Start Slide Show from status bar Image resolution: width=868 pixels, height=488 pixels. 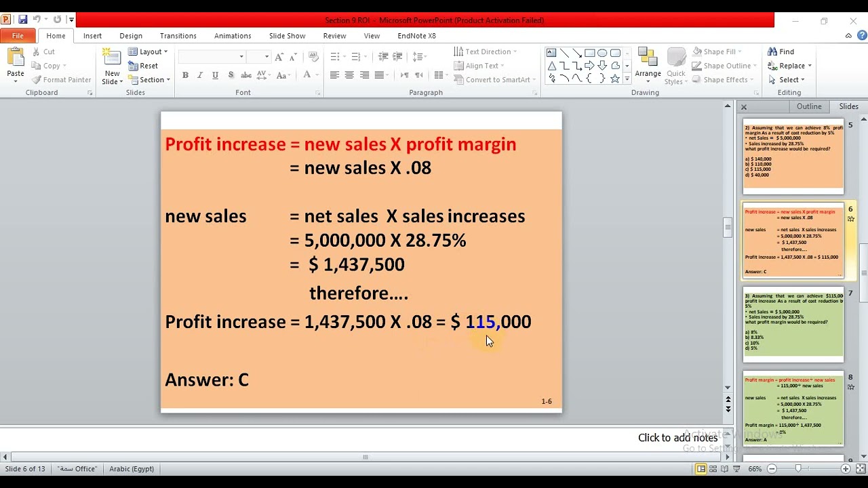pyautogui.click(x=737, y=469)
